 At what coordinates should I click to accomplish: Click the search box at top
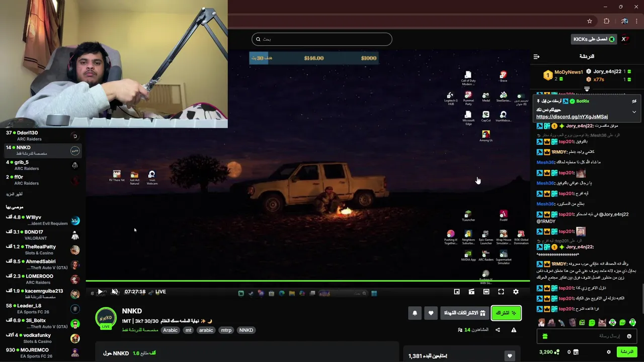(322, 39)
